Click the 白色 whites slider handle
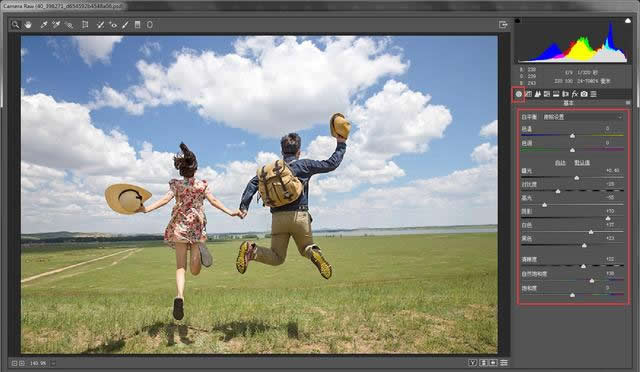 pyautogui.click(x=591, y=232)
